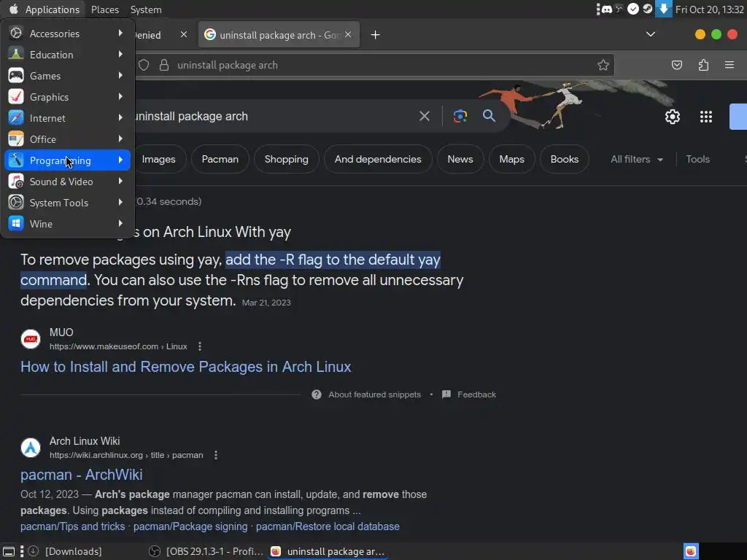747x560 pixels.
Task: Click the blue download arrow tray icon
Action: [x=663, y=9]
